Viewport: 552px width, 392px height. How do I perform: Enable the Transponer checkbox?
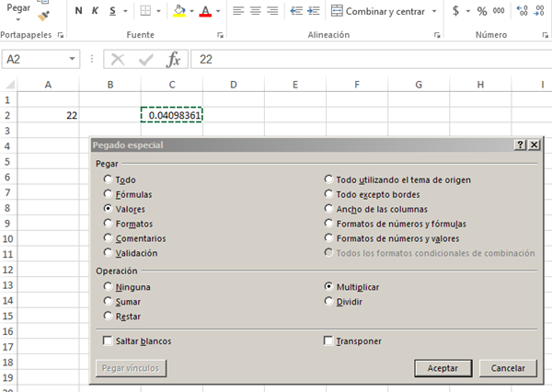coord(329,341)
